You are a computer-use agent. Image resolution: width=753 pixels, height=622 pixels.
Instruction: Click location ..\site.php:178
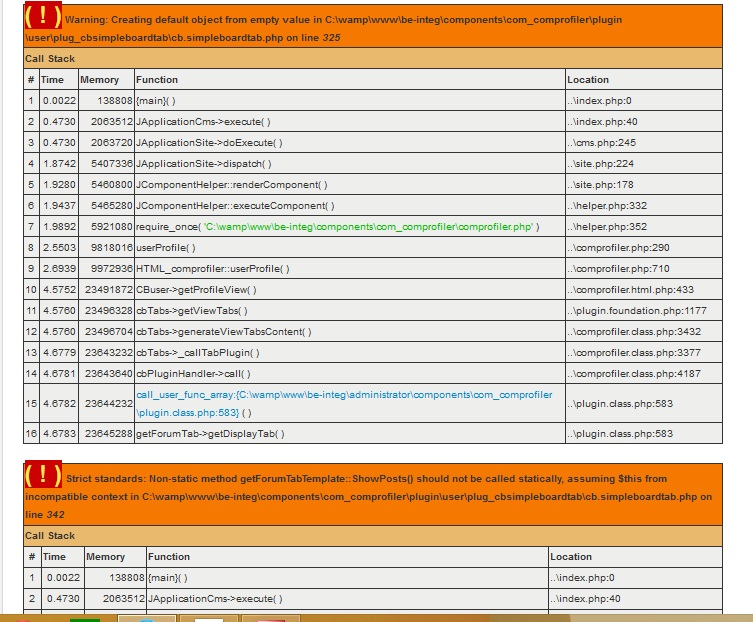click(x=600, y=185)
